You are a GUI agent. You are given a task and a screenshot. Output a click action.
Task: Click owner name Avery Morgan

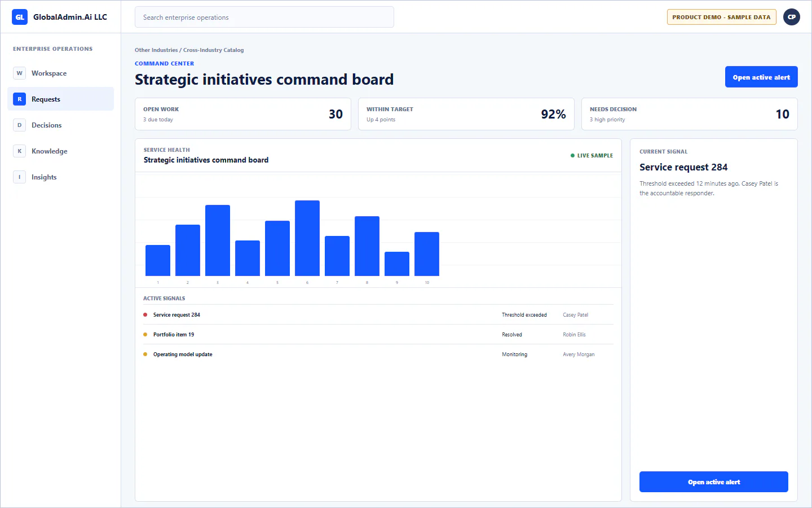[579, 354]
